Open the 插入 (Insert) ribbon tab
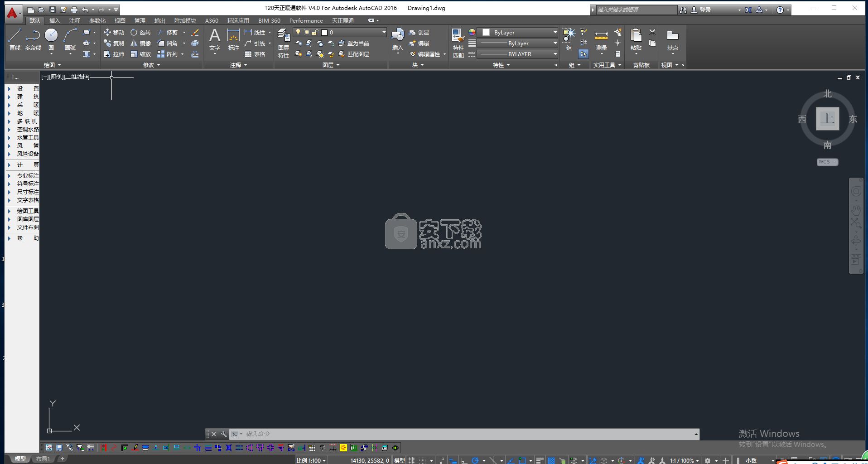The width and height of the screenshot is (868, 464). [x=54, y=20]
